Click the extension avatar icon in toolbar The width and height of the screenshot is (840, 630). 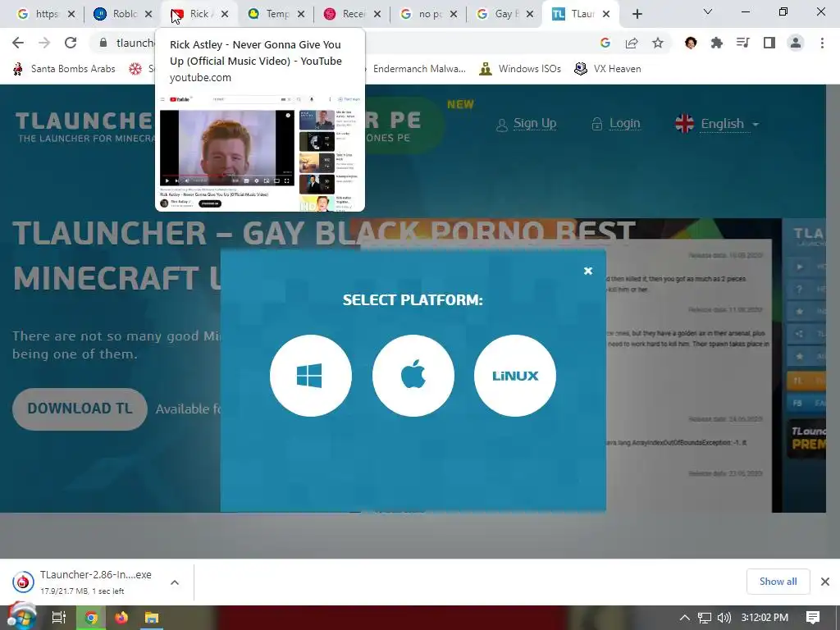[691, 43]
